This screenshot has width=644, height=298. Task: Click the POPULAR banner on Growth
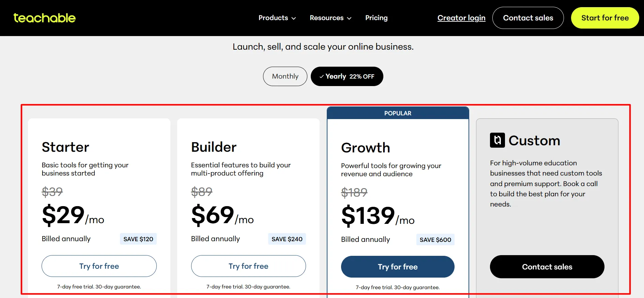(x=398, y=113)
